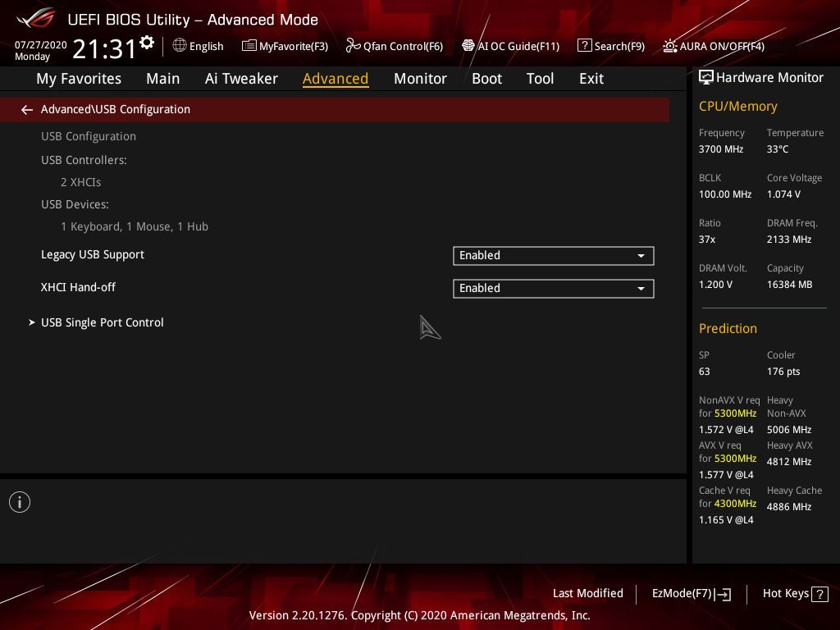Screen dimensions: 840x630
Task: Open AI OC Guide(F11) label
Action: tap(518, 46)
